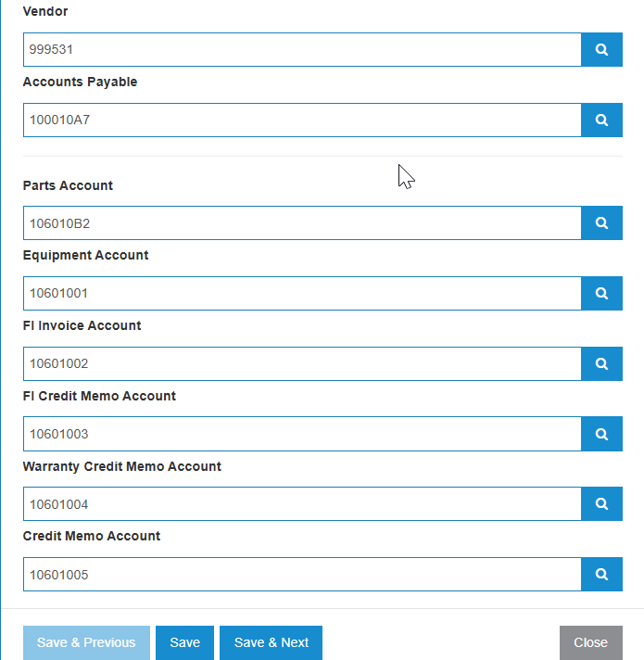Click Equipment Account lookup magnifier
Image resolution: width=644 pixels, height=660 pixels.
(601, 293)
